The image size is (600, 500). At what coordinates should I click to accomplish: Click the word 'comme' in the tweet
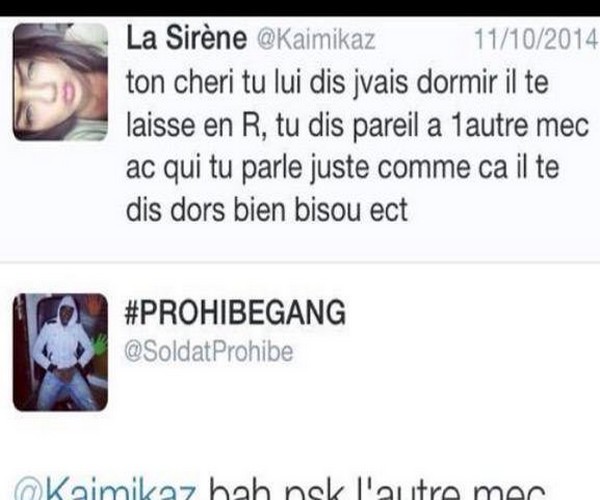click(x=424, y=168)
